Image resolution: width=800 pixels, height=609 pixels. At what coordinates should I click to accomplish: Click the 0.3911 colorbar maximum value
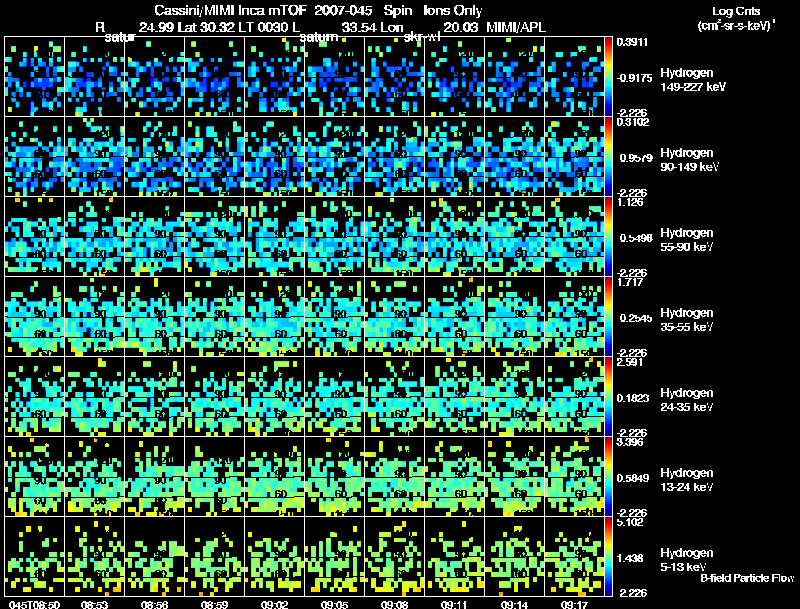632,42
